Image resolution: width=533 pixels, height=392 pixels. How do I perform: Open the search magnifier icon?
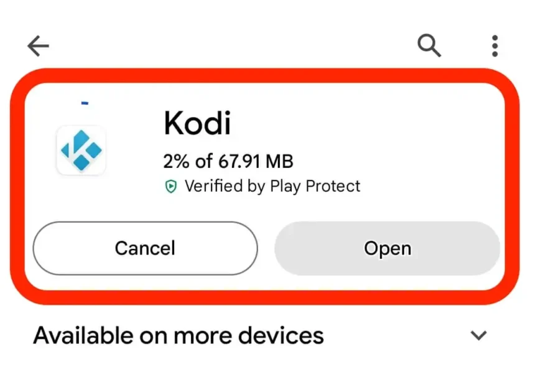tap(429, 45)
